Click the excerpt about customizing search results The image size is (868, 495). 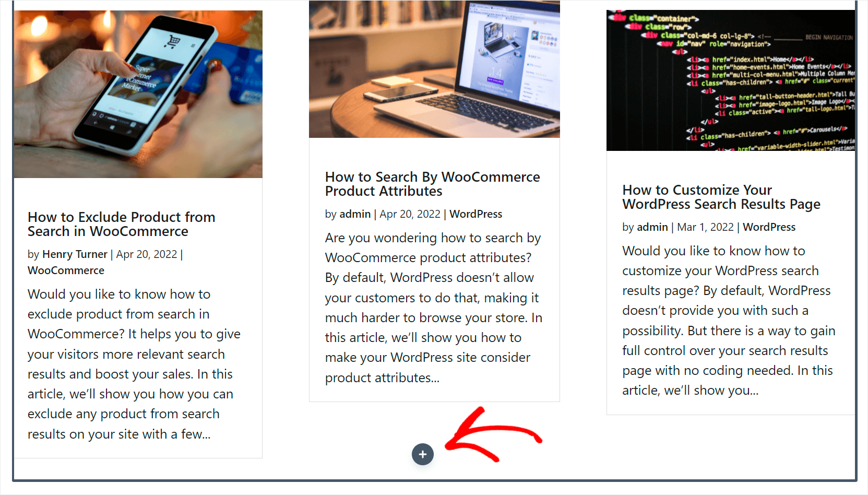pos(729,321)
